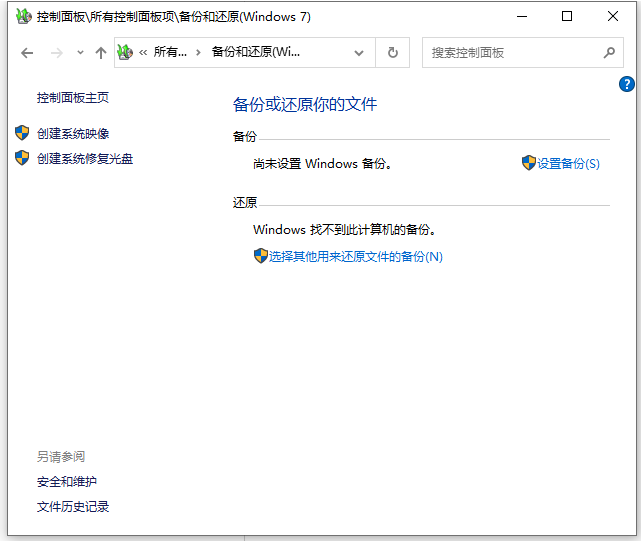Click 所有... breadcrumb segment

tap(170, 52)
